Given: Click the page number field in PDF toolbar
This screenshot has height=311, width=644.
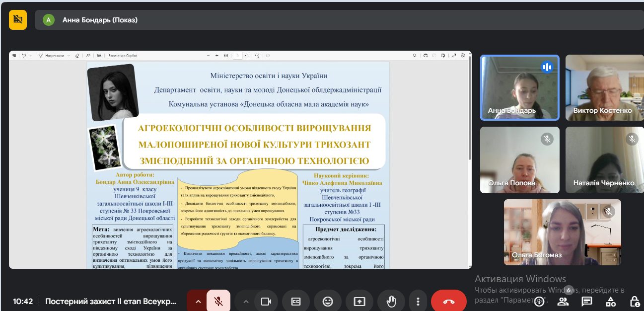Looking at the screenshot, I should 238,56.
